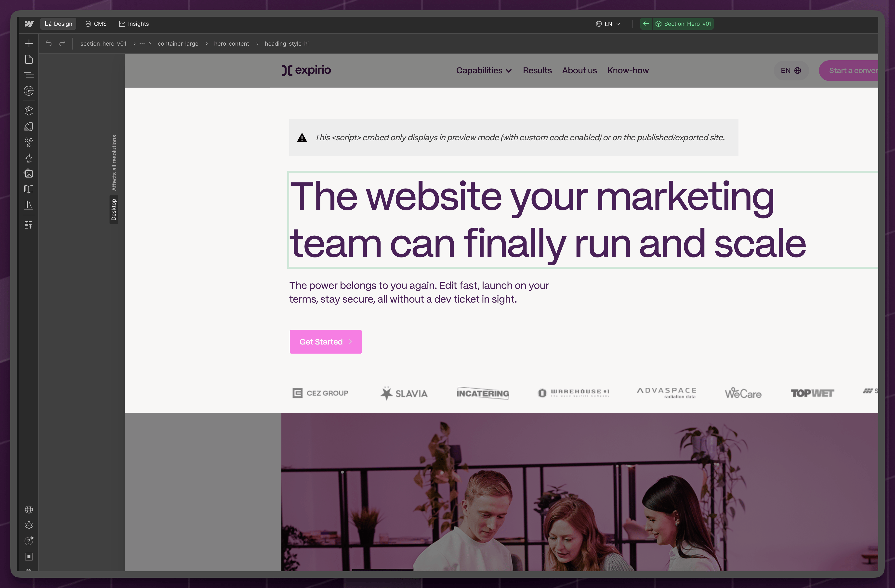Open the Libraries books icon
Screen dimensions: 895x588
[x=29, y=205]
